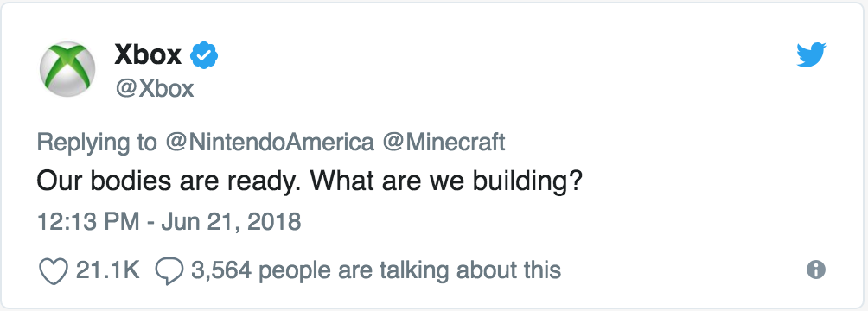This screenshot has height=311, width=868.
Task: Click the Jun 21, 2018 date
Action: tap(231, 221)
